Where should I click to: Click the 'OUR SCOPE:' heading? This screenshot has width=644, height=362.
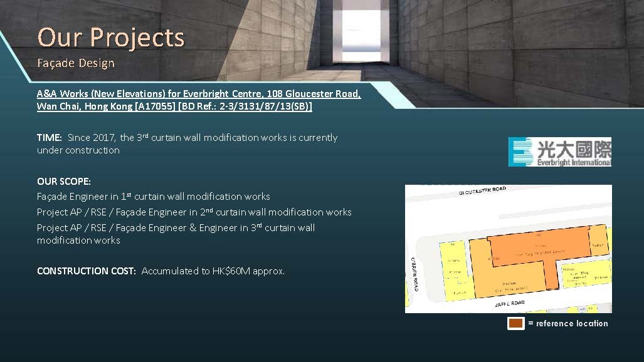(x=64, y=182)
